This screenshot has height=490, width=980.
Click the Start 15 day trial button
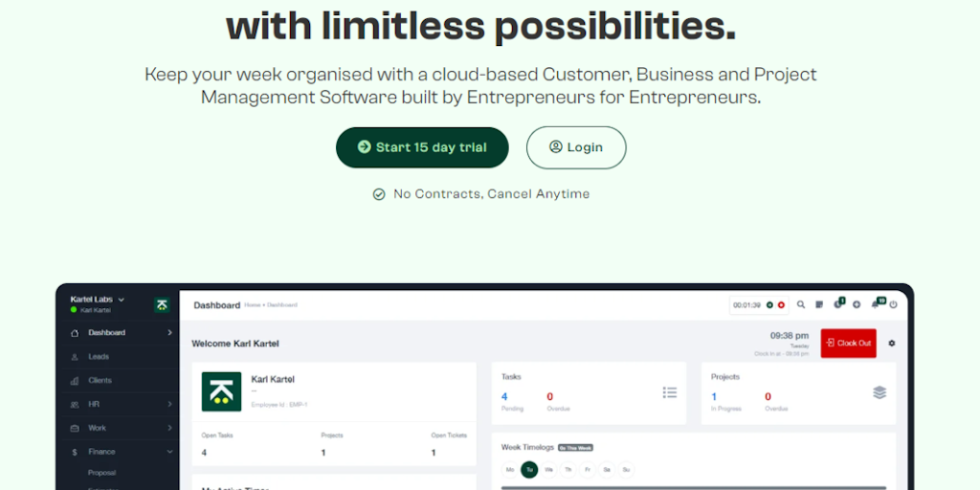tap(422, 147)
